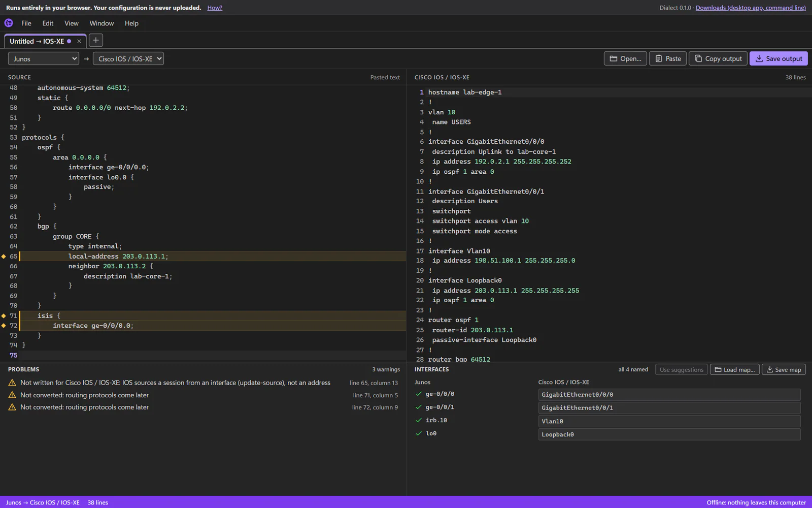Add a new tab with plus button
This screenshot has height=508, width=812.
tap(95, 40)
